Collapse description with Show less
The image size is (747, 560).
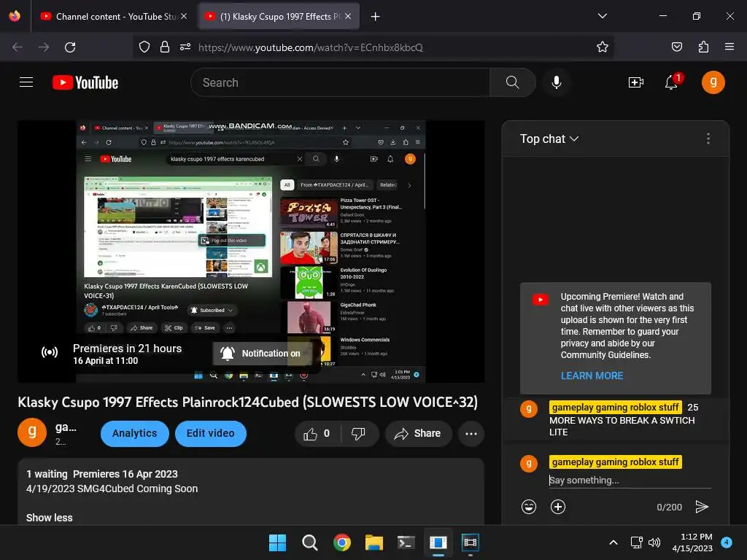pos(50,518)
